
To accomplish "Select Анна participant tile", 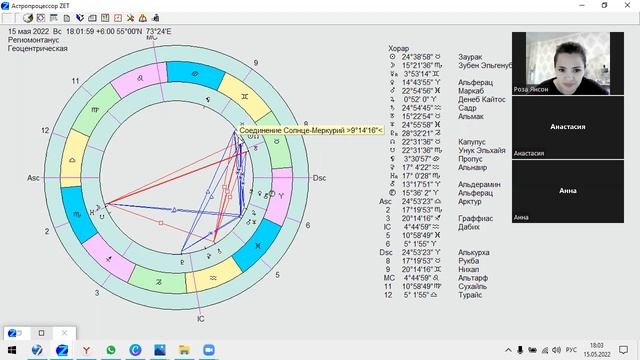I will point(568,191).
